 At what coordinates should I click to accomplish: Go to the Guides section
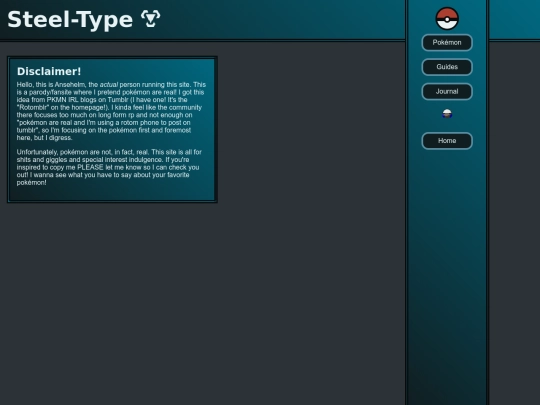(447, 67)
